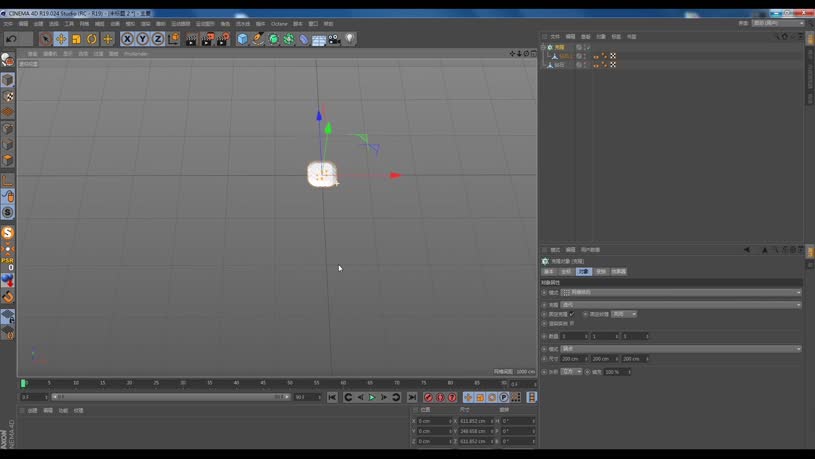Viewport: 815px width, 459px height.
Task: Open the cloner Mode dropdown with grid icon
Action: [x=681, y=293]
